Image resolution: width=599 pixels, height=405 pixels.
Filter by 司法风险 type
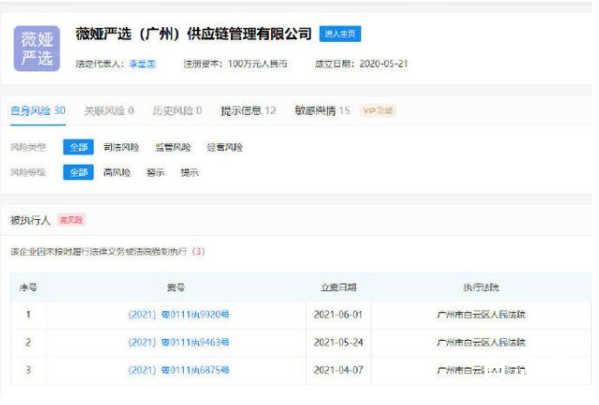click(121, 147)
